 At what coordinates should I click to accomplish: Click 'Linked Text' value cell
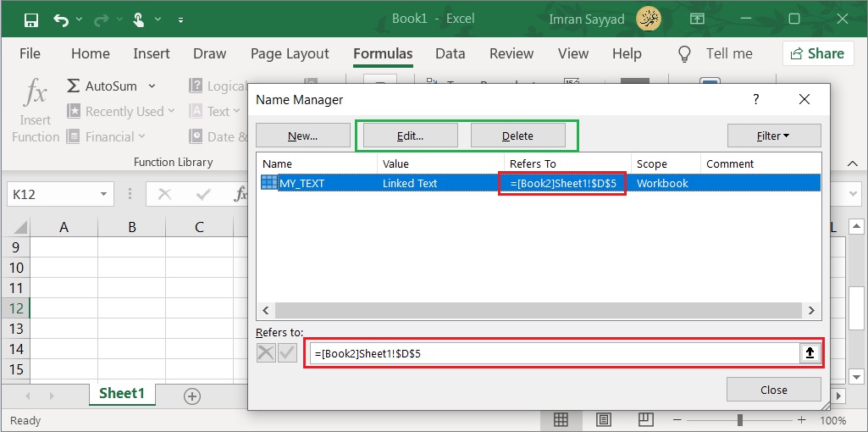click(410, 183)
